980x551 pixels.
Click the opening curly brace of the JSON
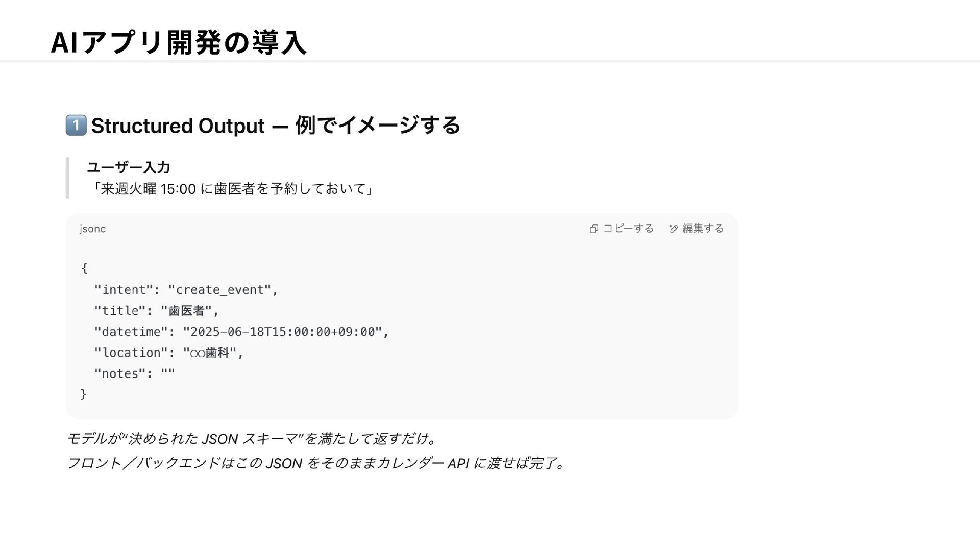[x=84, y=268]
